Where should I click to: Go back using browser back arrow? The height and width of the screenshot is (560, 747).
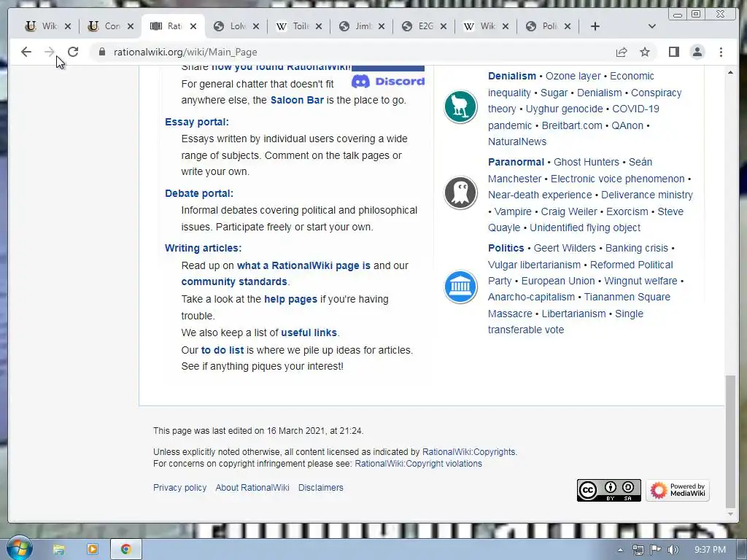coord(26,52)
